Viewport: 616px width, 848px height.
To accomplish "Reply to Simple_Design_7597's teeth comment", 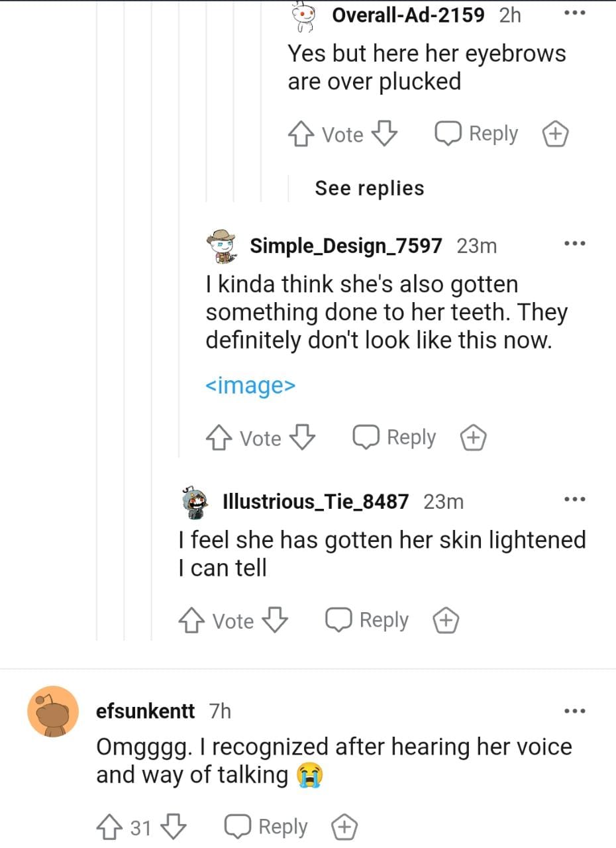I will 395,438.
